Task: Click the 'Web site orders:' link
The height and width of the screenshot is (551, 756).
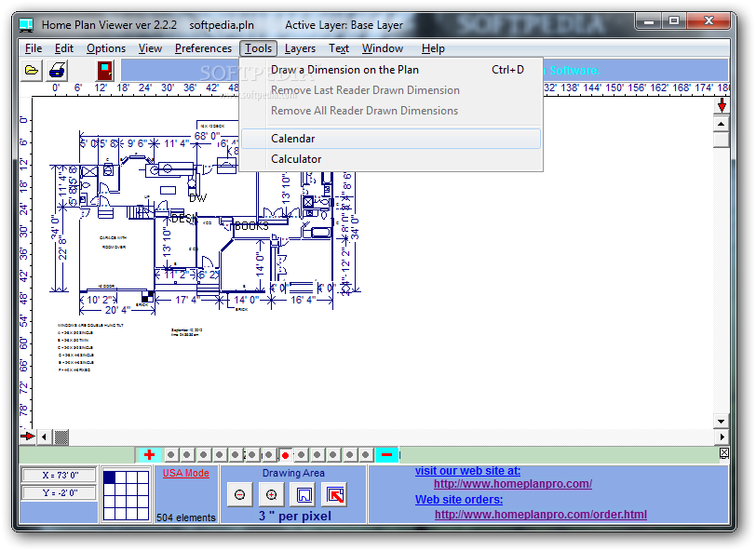Action: [459, 500]
